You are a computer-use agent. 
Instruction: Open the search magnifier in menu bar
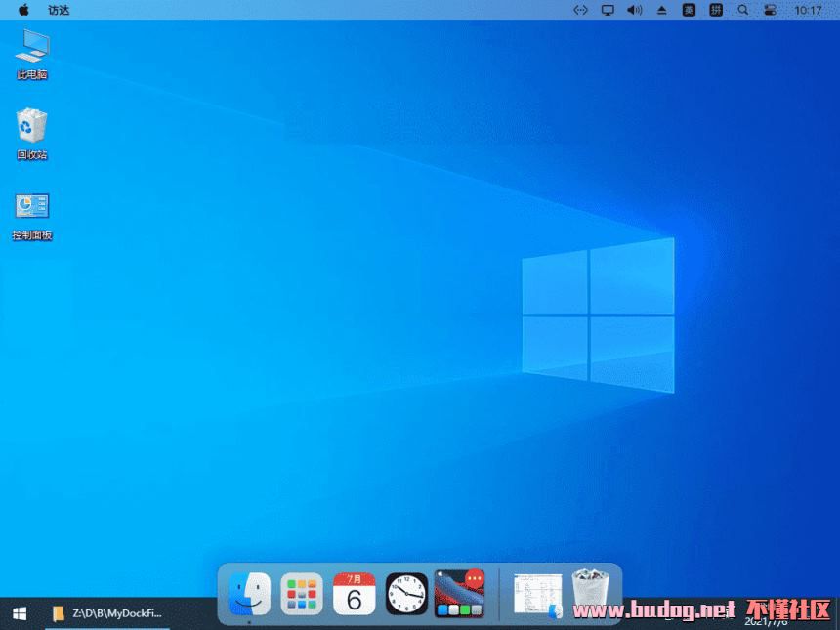(743, 10)
